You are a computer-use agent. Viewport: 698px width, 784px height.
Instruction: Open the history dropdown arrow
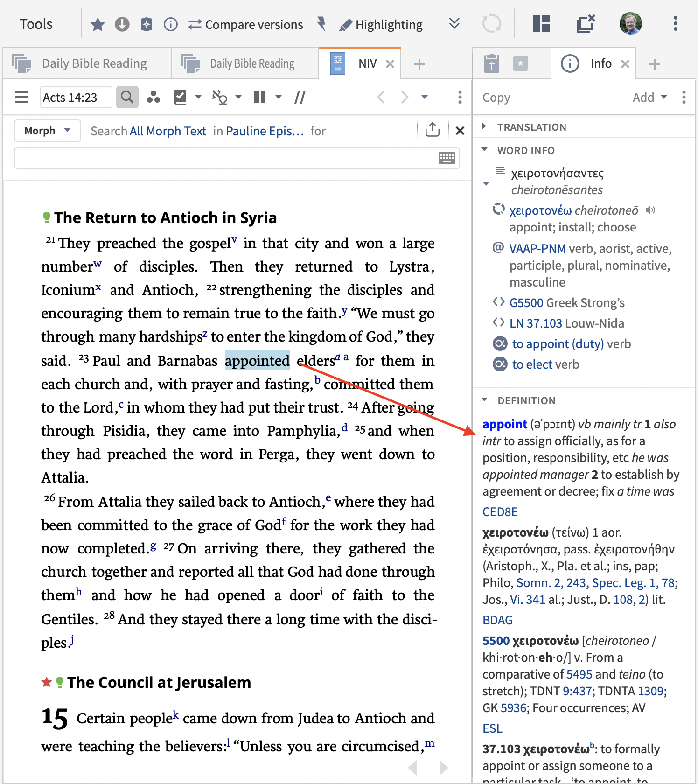[x=425, y=97]
